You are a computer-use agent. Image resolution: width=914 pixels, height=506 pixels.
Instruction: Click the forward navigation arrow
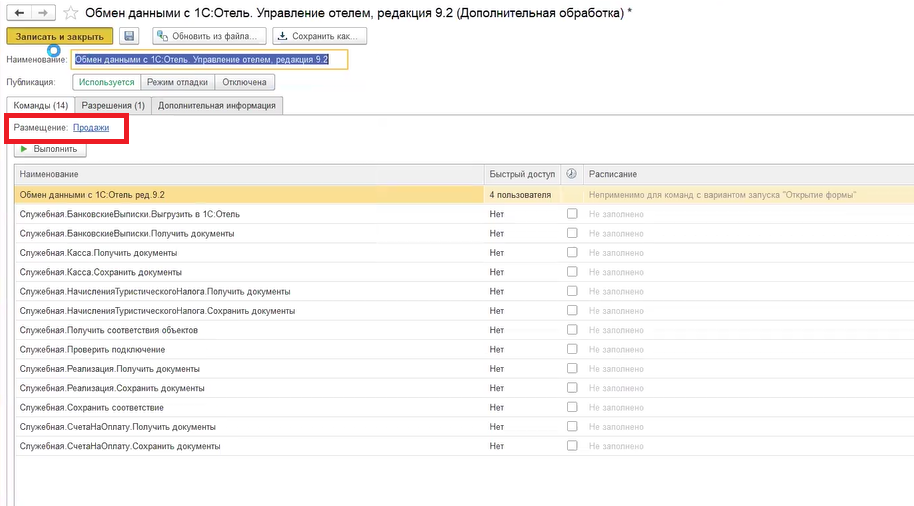pos(43,13)
